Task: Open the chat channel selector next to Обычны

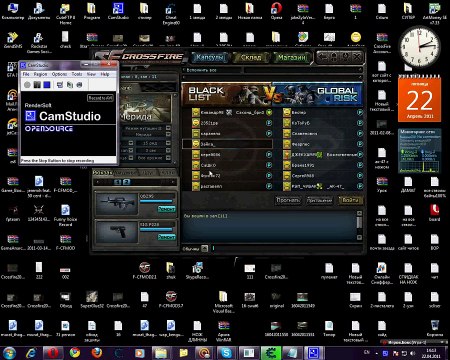Action: 205,248
